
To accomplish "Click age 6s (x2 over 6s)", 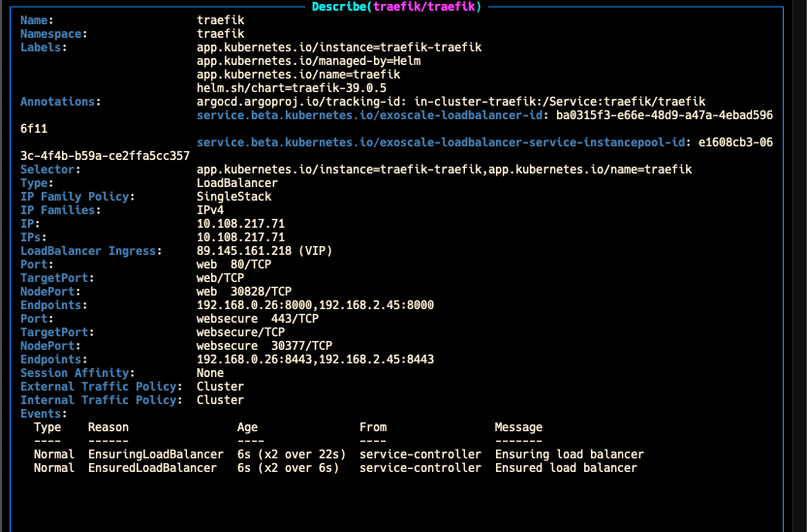I will click(x=289, y=468).
